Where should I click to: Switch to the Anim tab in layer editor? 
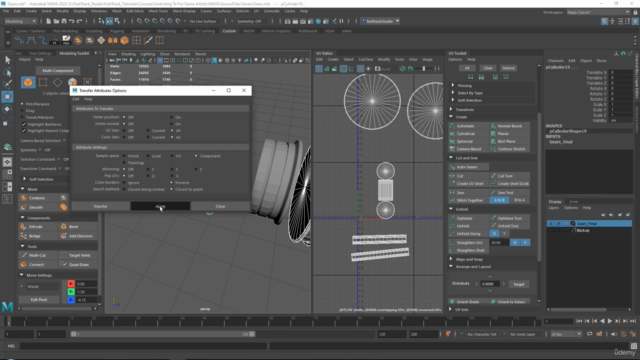[573, 202]
